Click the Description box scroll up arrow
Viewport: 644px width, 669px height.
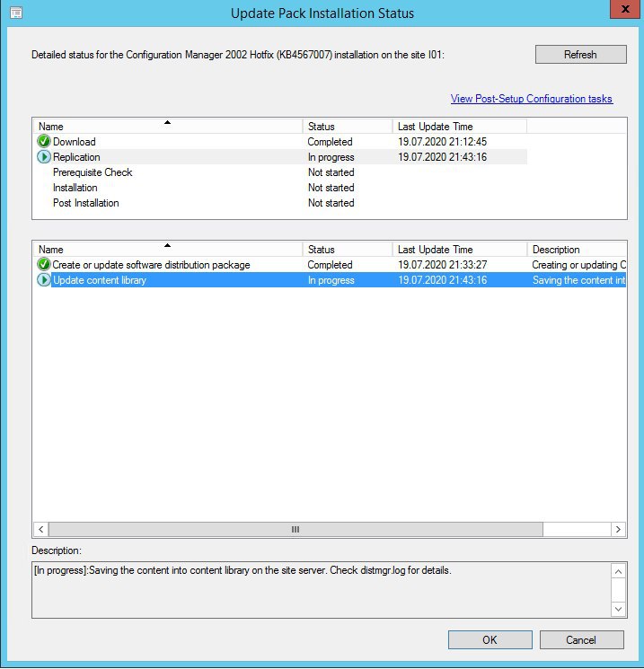[x=618, y=571]
